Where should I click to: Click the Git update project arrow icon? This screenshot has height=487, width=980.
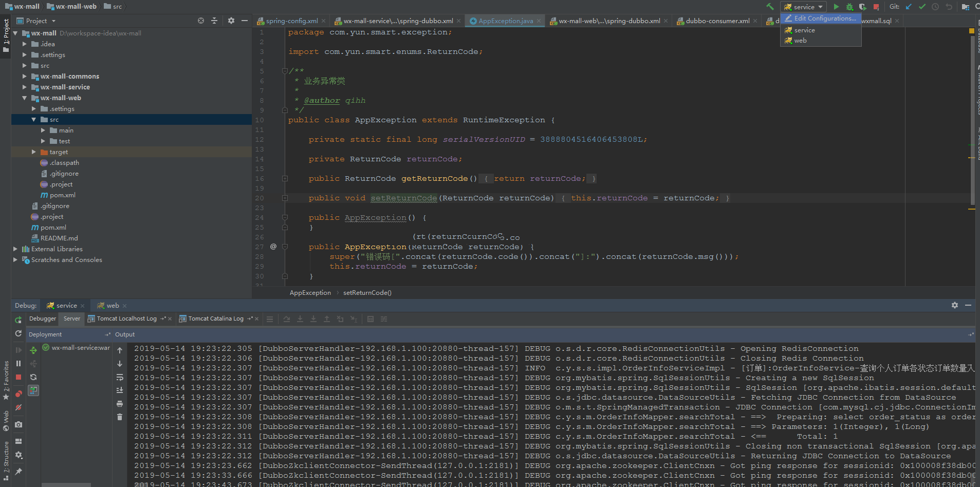[909, 7]
